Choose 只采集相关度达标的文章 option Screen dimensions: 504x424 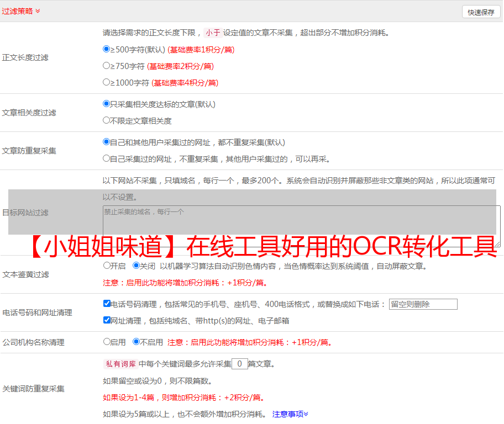[x=107, y=104]
